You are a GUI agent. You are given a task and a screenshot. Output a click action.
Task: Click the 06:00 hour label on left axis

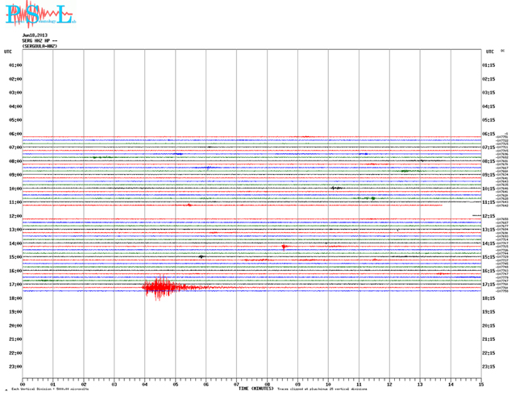(x=15, y=134)
